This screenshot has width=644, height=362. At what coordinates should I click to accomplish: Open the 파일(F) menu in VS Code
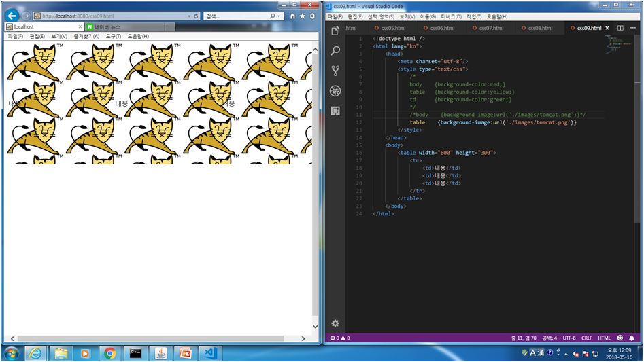coord(335,16)
